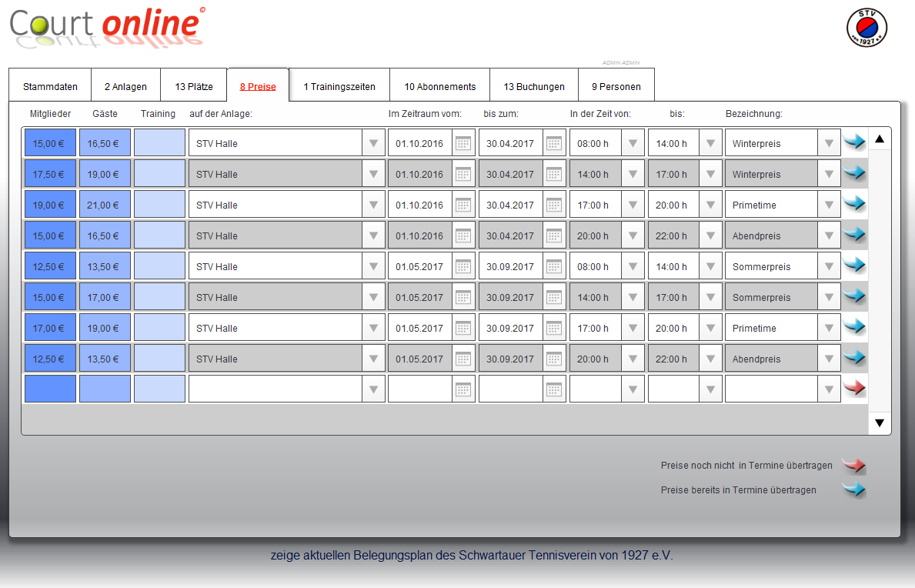Image resolution: width=915 pixels, height=588 pixels.
Task: Open end date calendar for 15,00 € Winterpreis row
Action: [554, 143]
